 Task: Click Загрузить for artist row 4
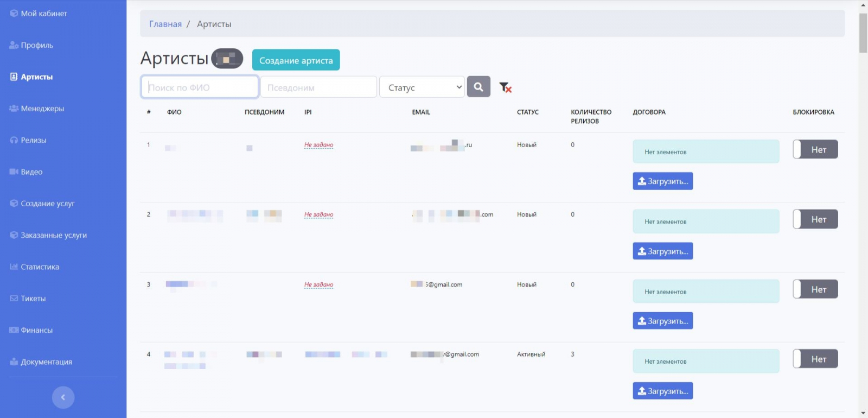tap(663, 391)
